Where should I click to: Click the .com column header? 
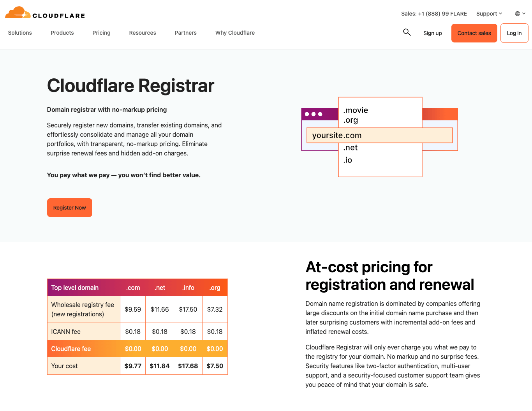coord(133,288)
